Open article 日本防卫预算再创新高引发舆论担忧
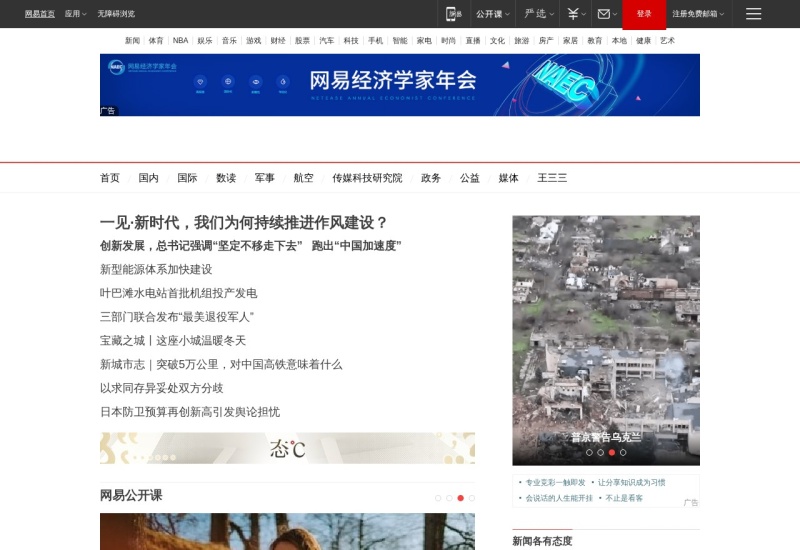This screenshot has width=800, height=550. click(x=190, y=412)
